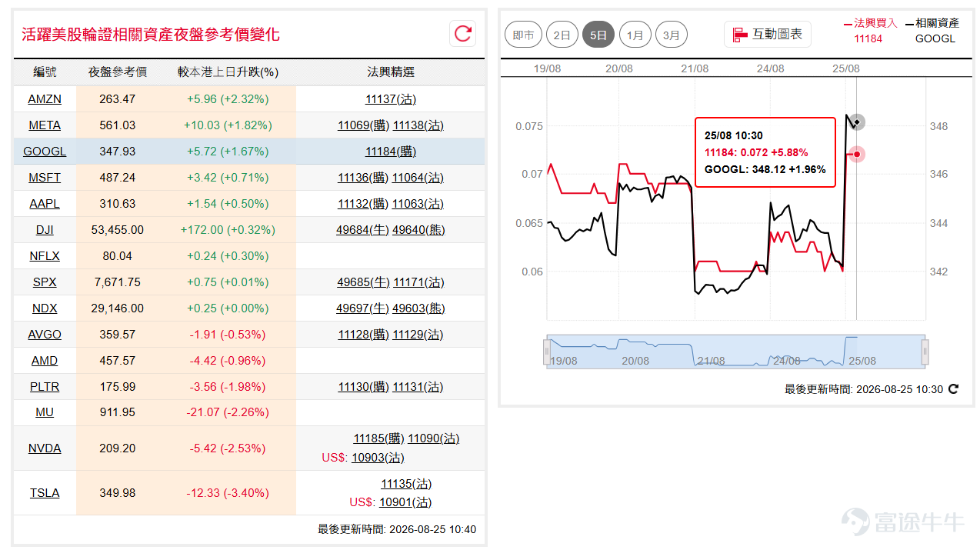
Task: Open warrant 11137(沽) for AMZN
Action: coord(391,99)
